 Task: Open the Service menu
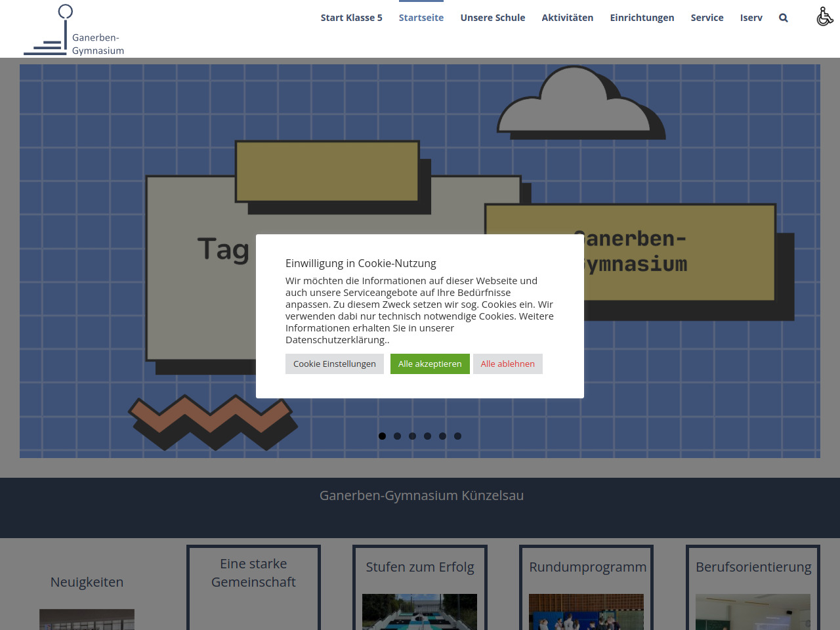coord(707,18)
